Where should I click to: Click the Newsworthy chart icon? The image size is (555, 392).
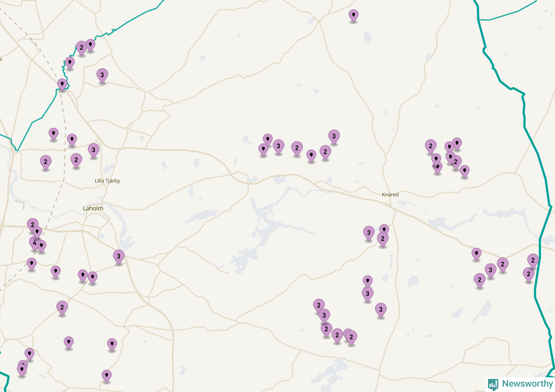coord(493,384)
